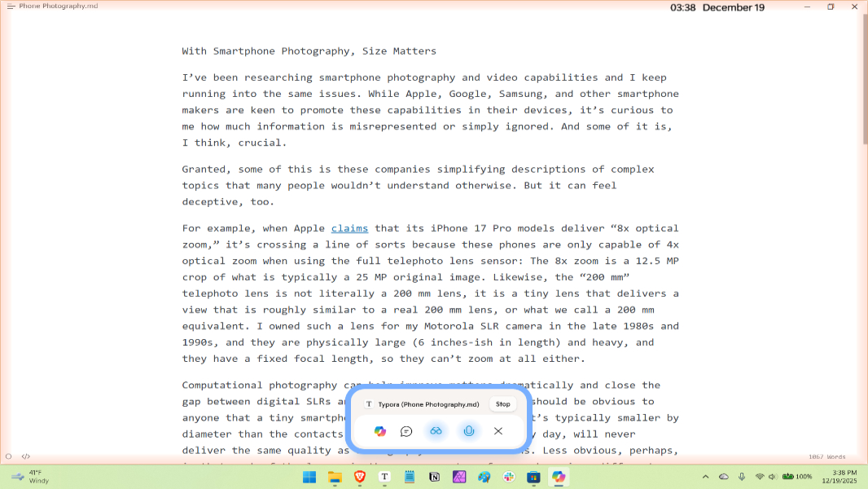Close the Copilot floating bar

498,431
